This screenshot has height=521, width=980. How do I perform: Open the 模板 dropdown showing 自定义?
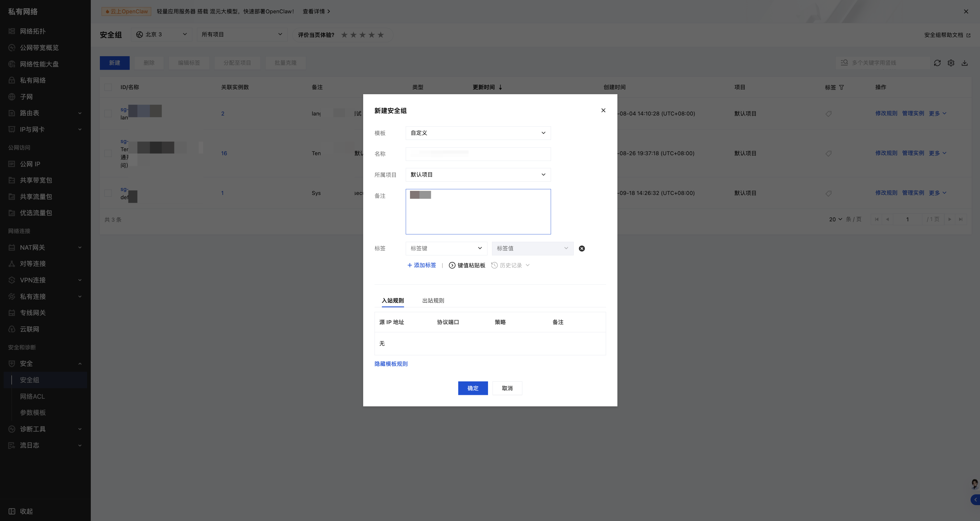pyautogui.click(x=478, y=133)
